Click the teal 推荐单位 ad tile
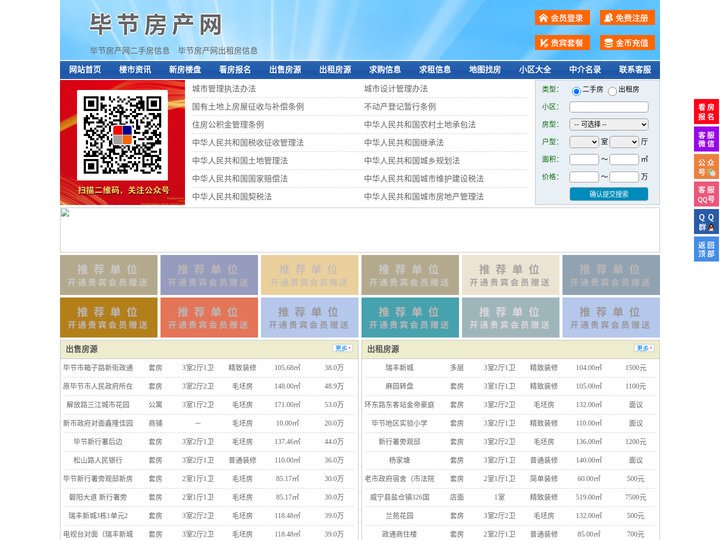This screenshot has width=720, height=540. (410, 317)
